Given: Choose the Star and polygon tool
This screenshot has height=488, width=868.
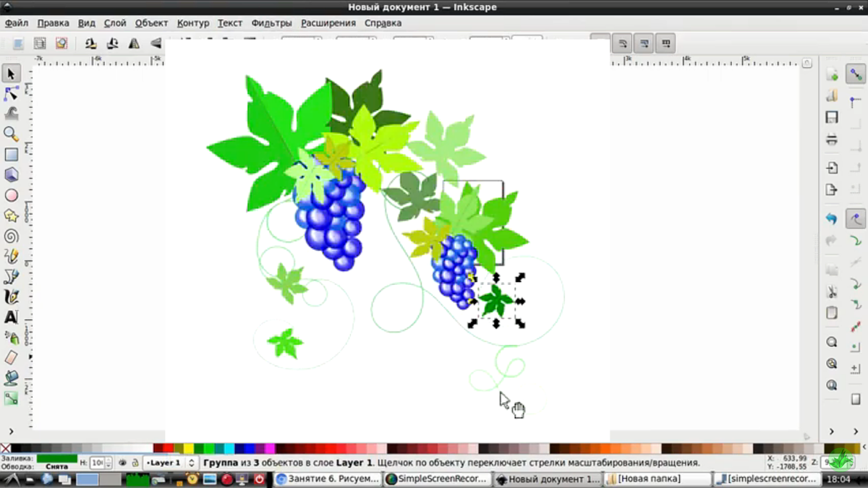Looking at the screenshot, I should pos(12,215).
